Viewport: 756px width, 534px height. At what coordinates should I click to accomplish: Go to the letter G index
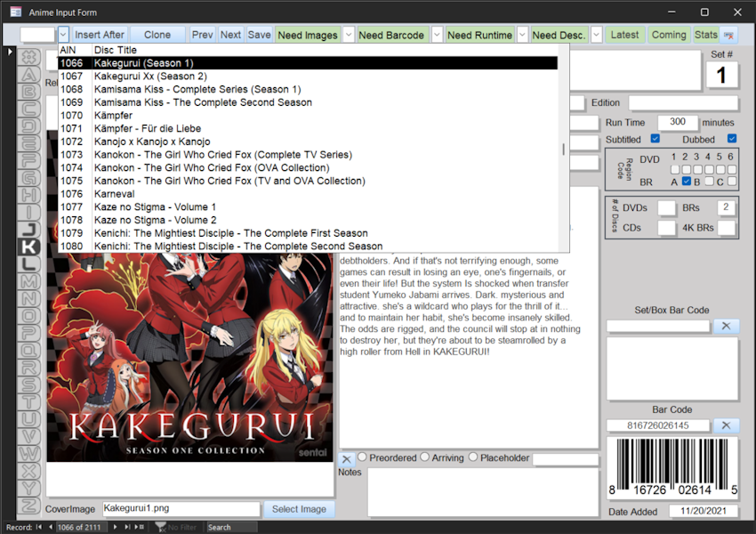[x=29, y=178]
